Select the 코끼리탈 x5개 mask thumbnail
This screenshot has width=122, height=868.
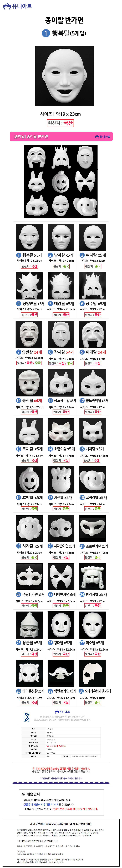(x=93, y=479)
